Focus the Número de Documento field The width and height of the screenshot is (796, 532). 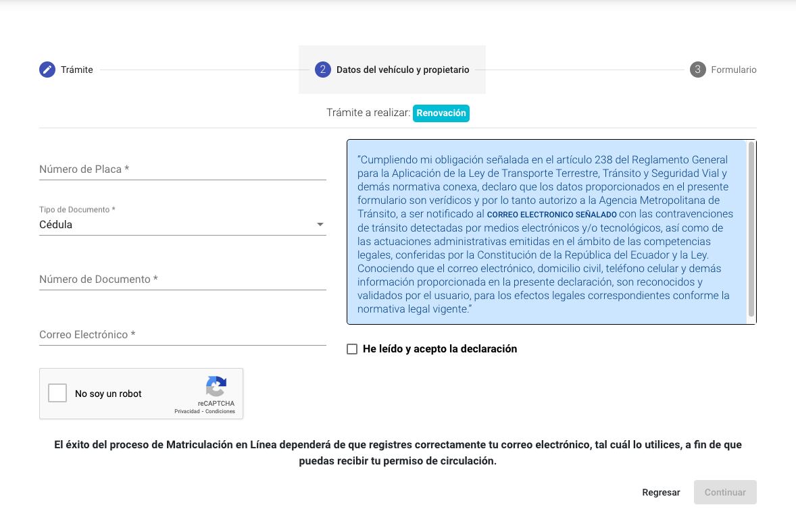click(x=182, y=280)
